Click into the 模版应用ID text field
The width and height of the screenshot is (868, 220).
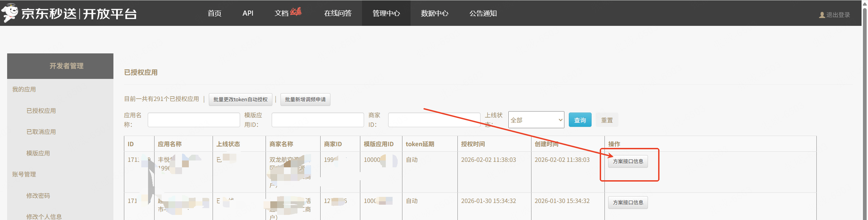[318, 120]
